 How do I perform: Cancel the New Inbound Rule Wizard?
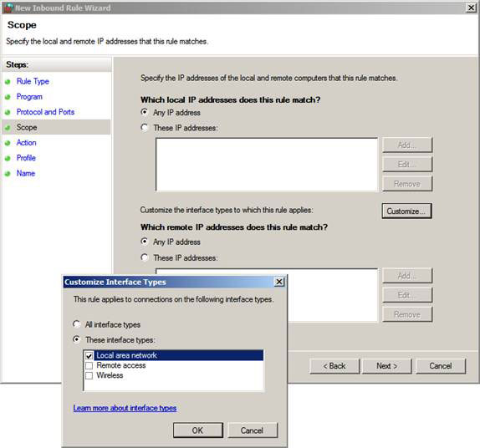tap(441, 366)
